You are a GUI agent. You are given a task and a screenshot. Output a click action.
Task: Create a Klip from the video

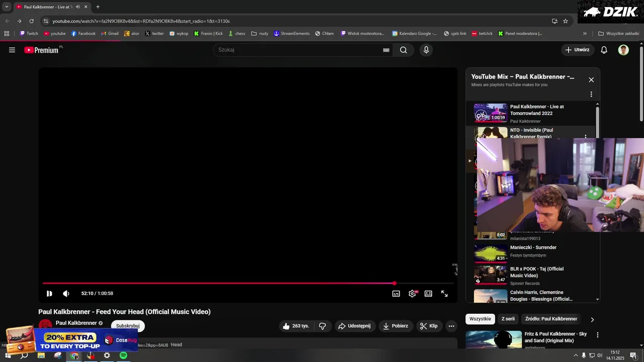click(429, 326)
